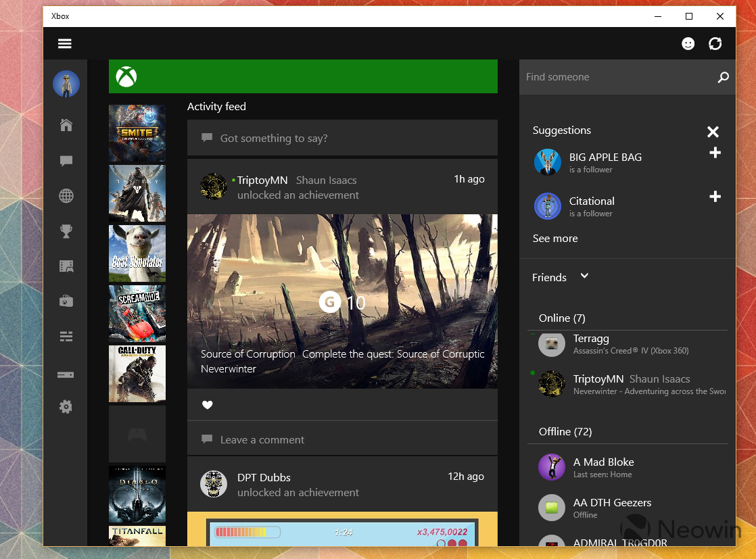The width and height of the screenshot is (756, 559).
Task: Open the hamburger navigation menu
Action: tap(65, 44)
